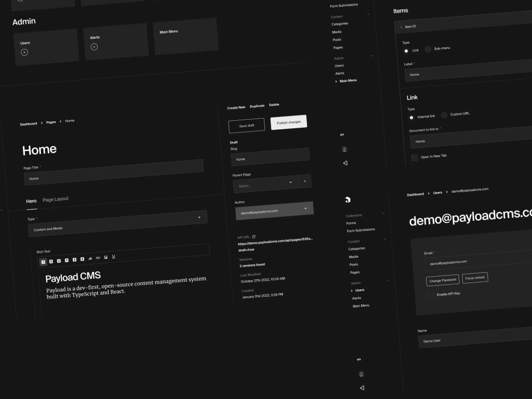The width and height of the screenshot is (532, 399).
Task: Check the Open In New Tab checkbox
Action: [414, 157]
